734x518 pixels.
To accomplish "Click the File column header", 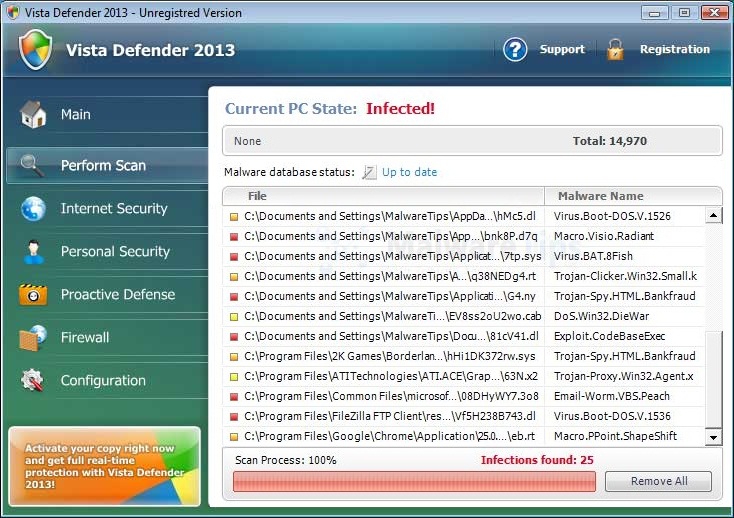I will (x=383, y=196).
